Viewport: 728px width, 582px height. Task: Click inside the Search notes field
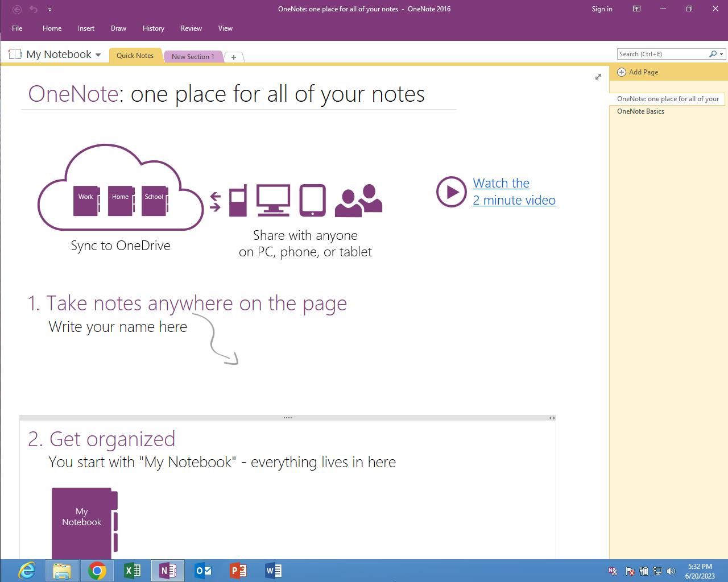pyautogui.click(x=661, y=54)
